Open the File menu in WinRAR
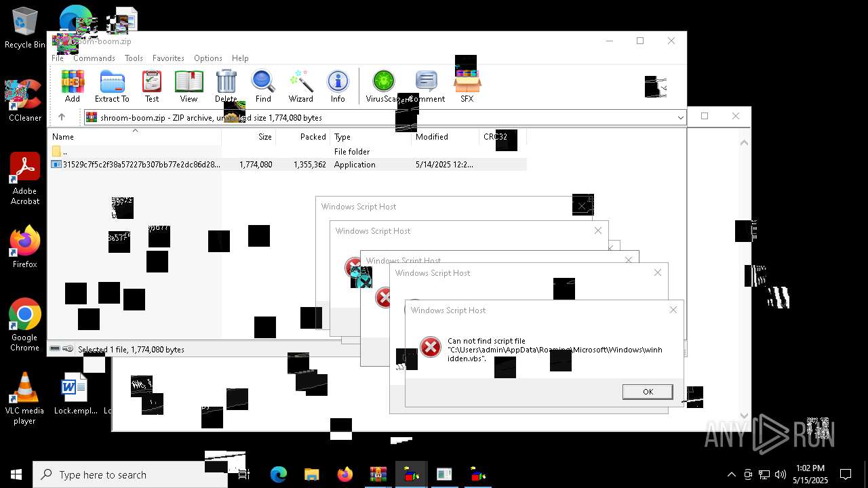The width and height of the screenshot is (868, 488). pyautogui.click(x=58, y=58)
